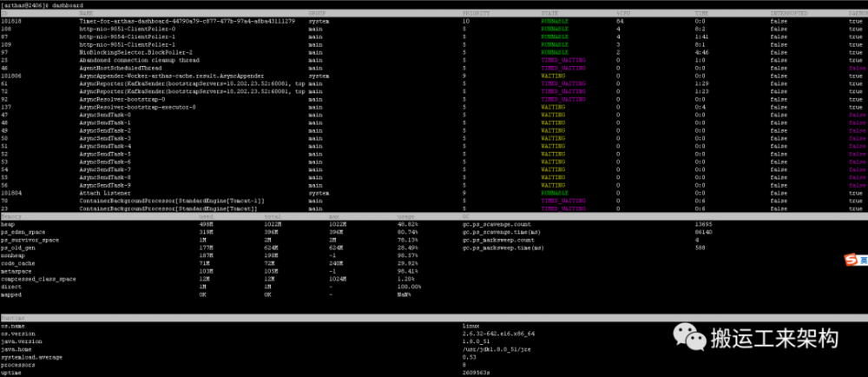Click the os.name value Linux
868x377 pixels.
point(471,326)
